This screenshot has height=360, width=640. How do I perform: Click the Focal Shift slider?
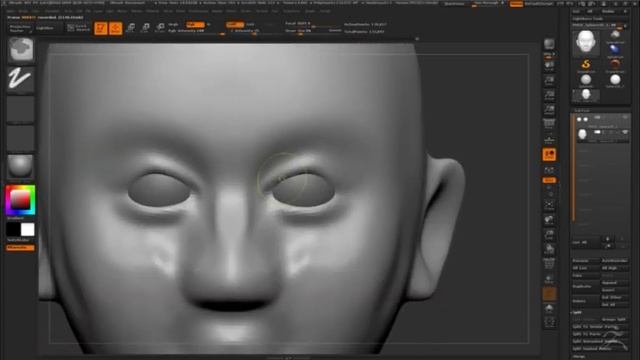point(313,24)
